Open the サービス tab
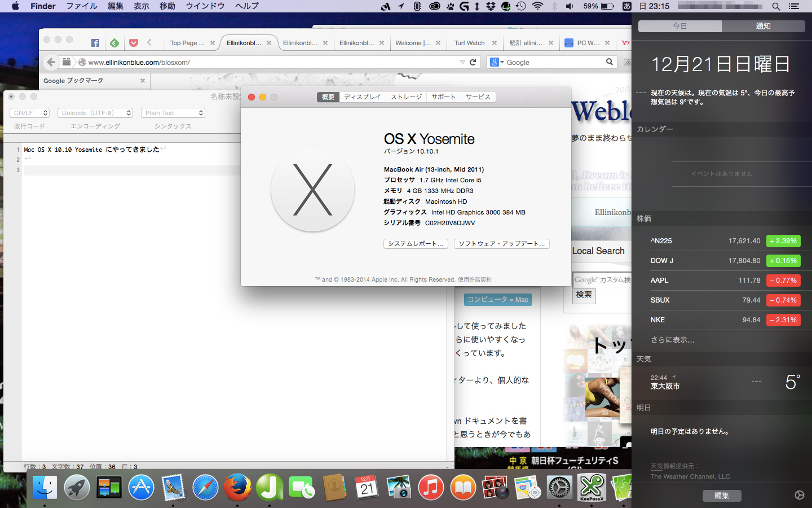This screenshot has height=508, width=812. click(x=478, y=97)
